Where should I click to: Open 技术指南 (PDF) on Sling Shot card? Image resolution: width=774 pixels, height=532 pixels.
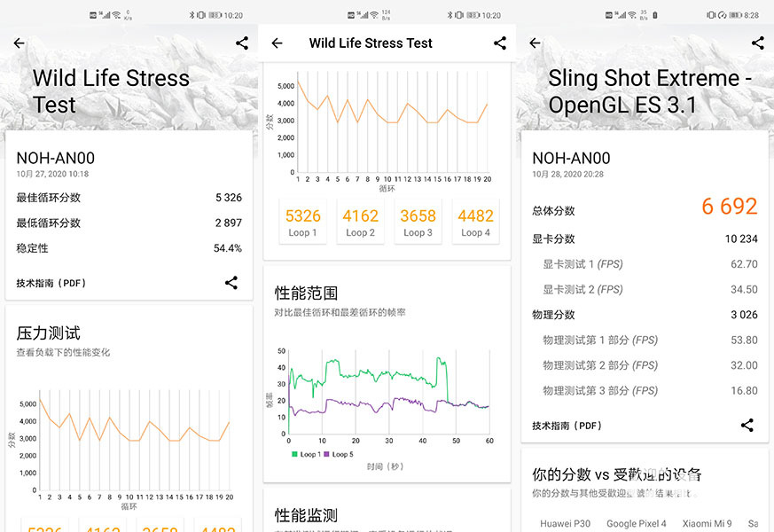click(x=567, y=426)
